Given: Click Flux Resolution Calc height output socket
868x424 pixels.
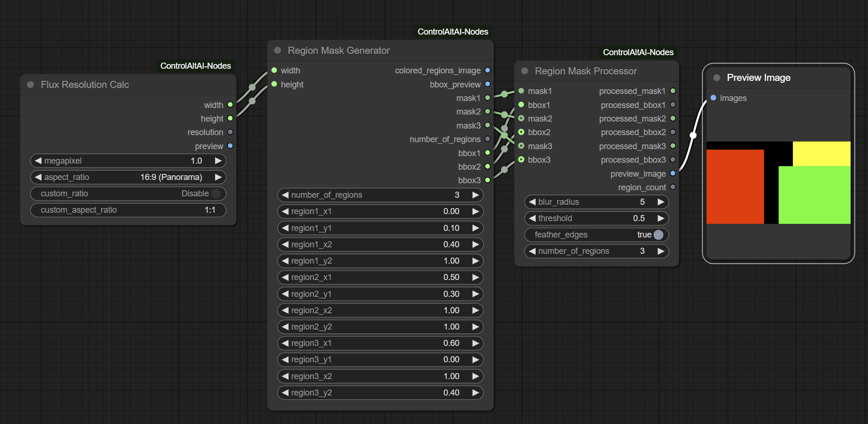Looking at the screenshot, I should tap(230, 118).
